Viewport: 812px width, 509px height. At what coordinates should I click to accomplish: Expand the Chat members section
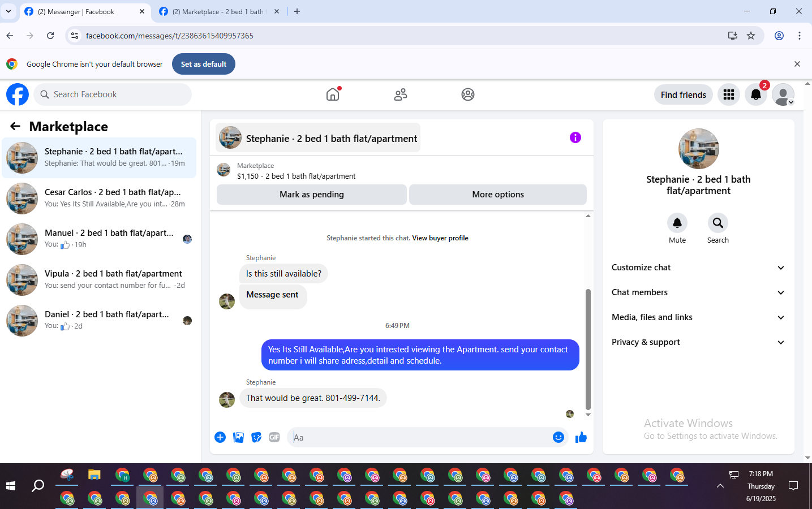click(698, 292)
